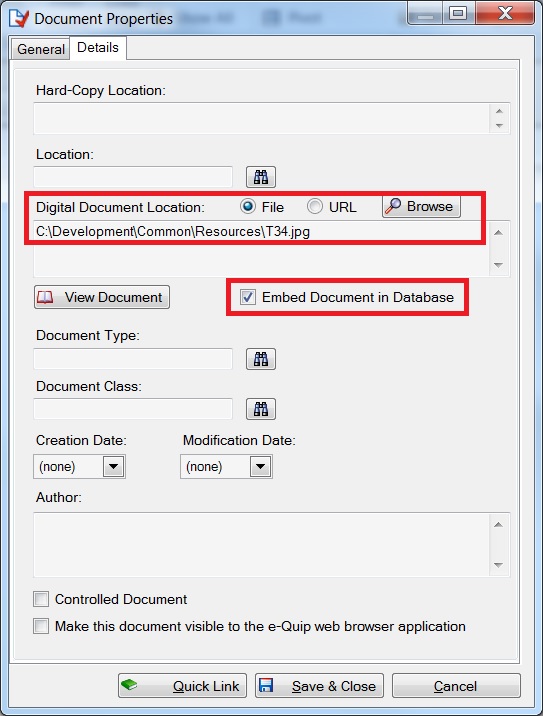Click the binoculars lookup next to Location
543x716 pixels.
261,177
